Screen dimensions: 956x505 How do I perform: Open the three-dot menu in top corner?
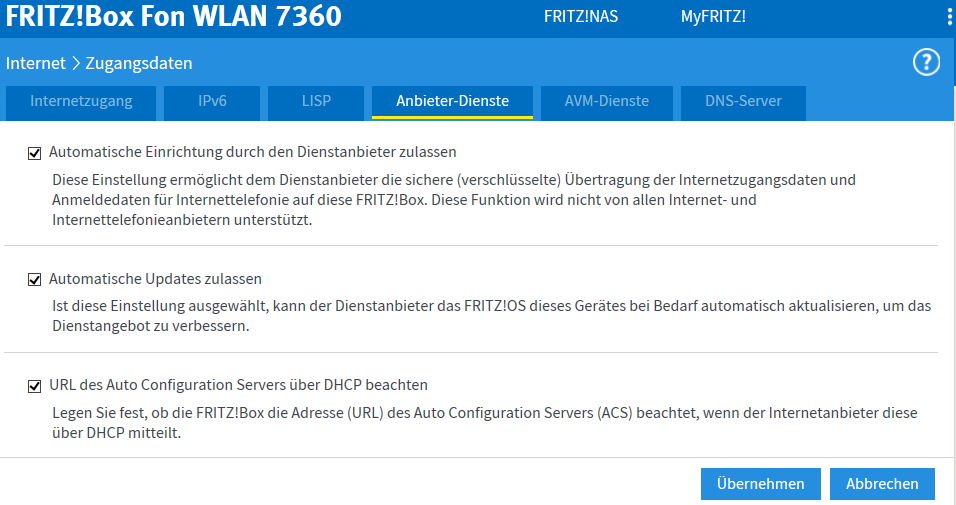(949, 17)
